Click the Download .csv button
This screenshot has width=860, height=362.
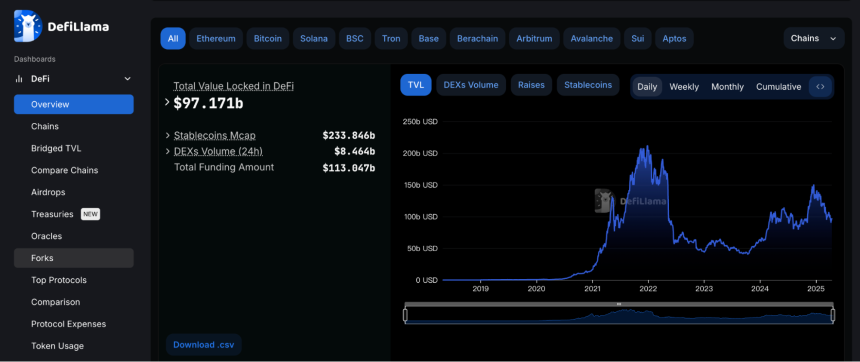[x=203, y=345]
